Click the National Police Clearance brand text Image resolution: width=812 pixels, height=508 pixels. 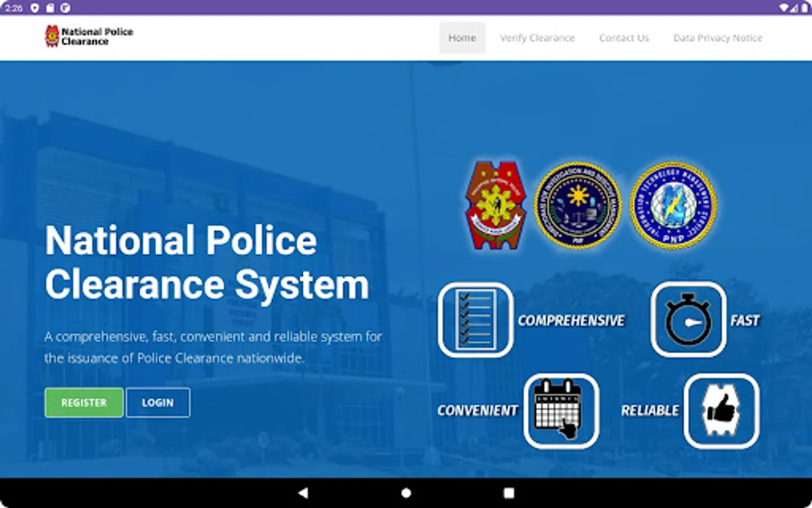(98, 37)
